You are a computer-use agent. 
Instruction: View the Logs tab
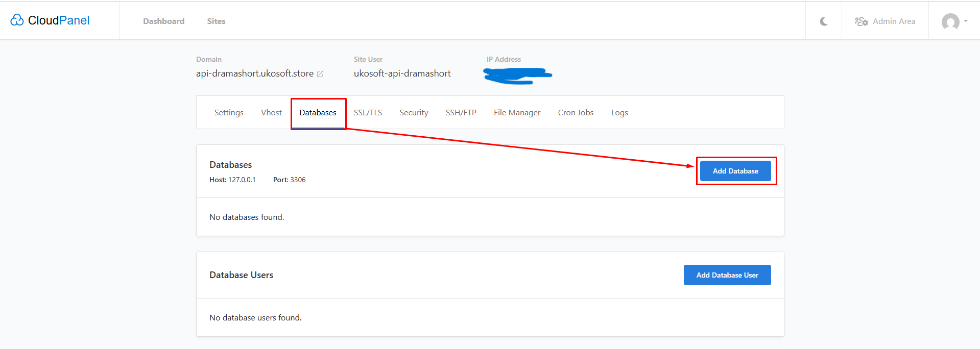coord(619,113)
